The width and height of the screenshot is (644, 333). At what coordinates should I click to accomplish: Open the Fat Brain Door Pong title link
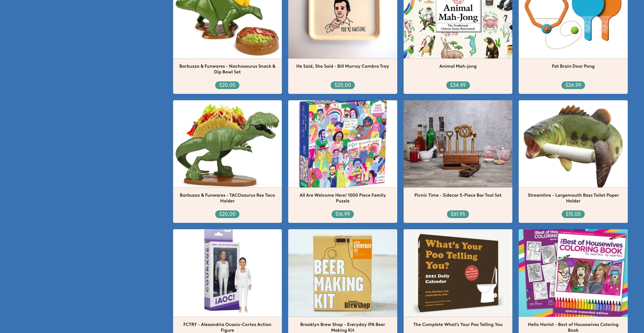[573, 66]
